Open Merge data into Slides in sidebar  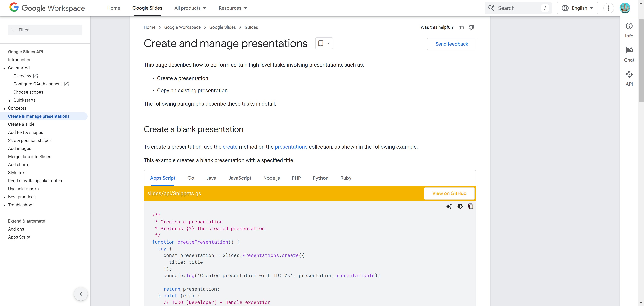(x=30, y=157)
